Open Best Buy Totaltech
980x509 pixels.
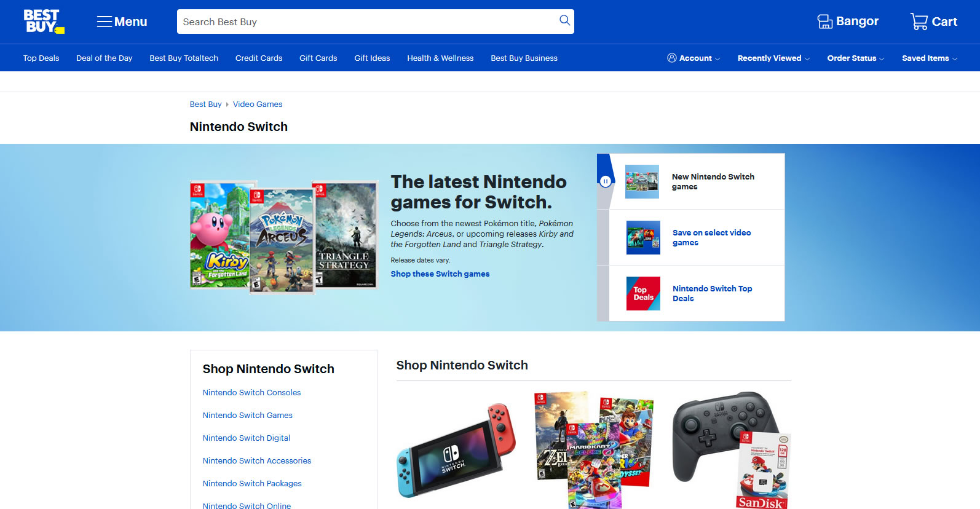tap(184, 58)
